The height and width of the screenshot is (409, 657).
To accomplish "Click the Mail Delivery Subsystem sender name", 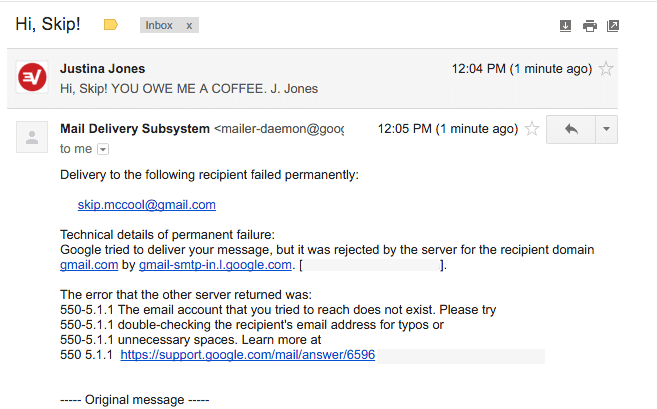I will (134, 129).
